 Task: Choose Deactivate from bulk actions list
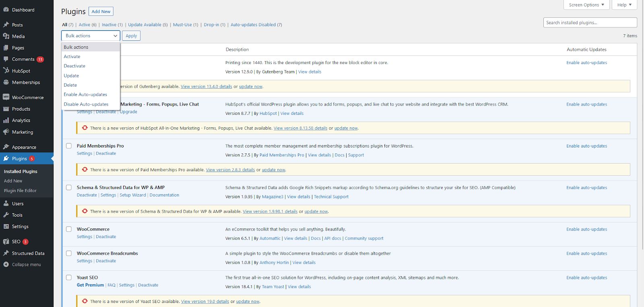click(x=91, y=66)
